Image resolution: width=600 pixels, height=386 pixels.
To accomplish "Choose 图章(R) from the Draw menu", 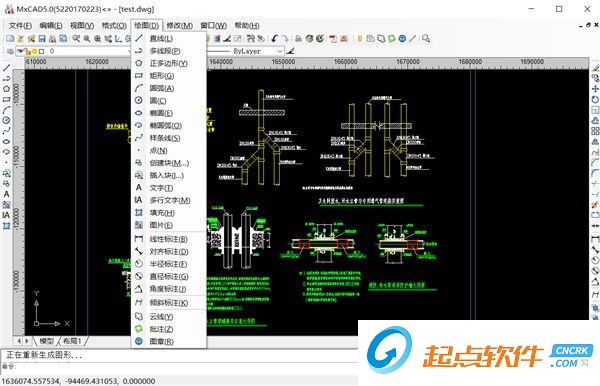I will tap(169, 341).
